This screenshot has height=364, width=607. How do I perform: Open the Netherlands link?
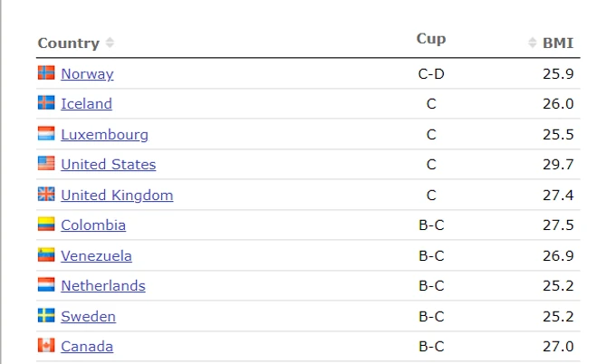[102, 286]
